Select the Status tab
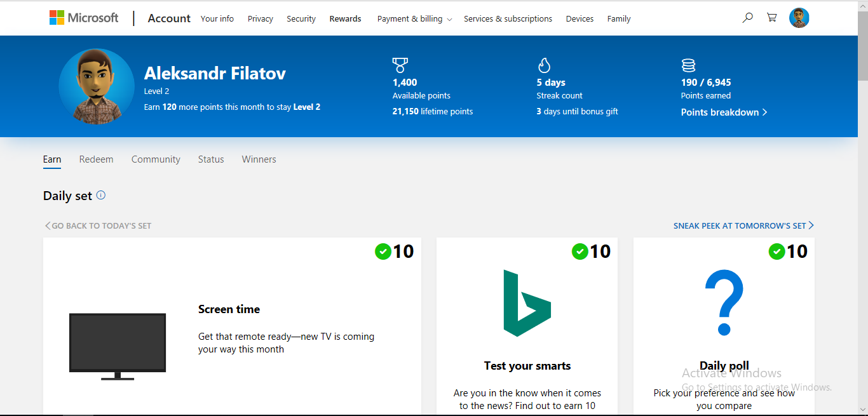The width and height of the screenshot is (868, 416). (x=211, y=159)
